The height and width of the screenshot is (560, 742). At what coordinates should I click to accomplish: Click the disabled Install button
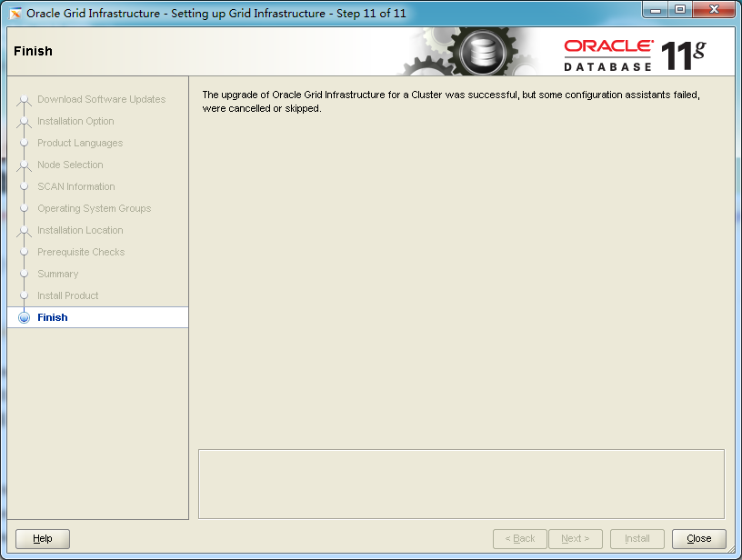637,539
